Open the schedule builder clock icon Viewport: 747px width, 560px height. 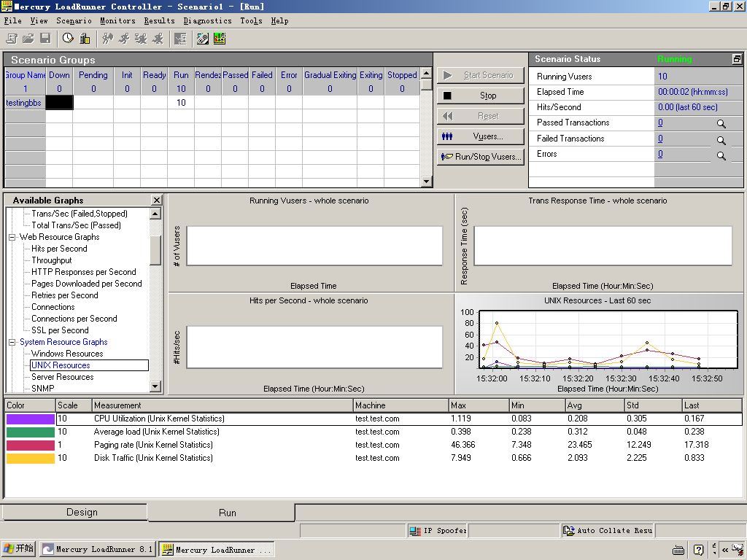pos(68,39)
